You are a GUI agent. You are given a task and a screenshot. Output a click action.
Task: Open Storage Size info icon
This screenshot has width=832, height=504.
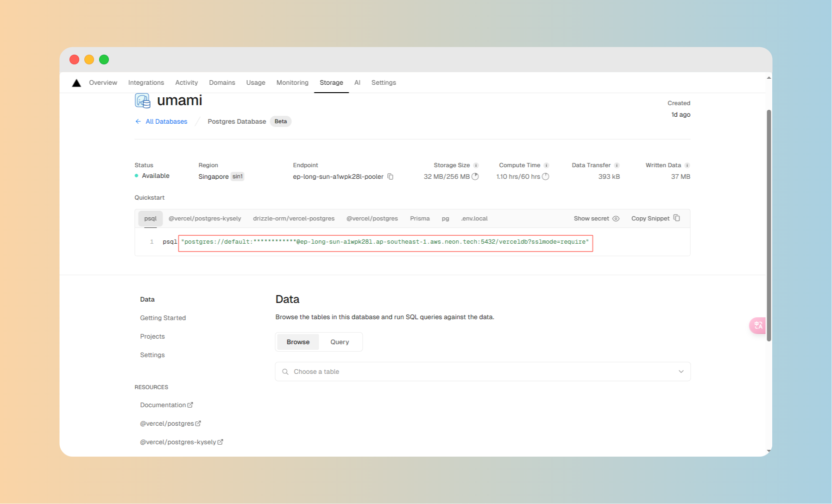pyautogui.click(x=476, y=165)
